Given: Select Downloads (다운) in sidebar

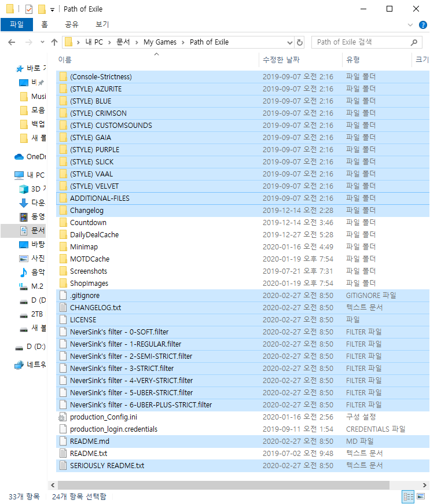Looking at the screenshot, I should 32,203.
